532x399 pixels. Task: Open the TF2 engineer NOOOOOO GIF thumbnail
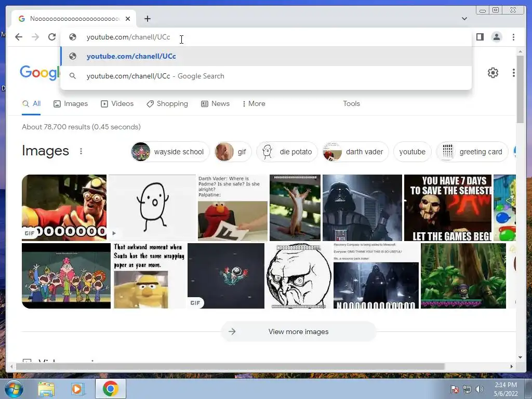[64, 208]
